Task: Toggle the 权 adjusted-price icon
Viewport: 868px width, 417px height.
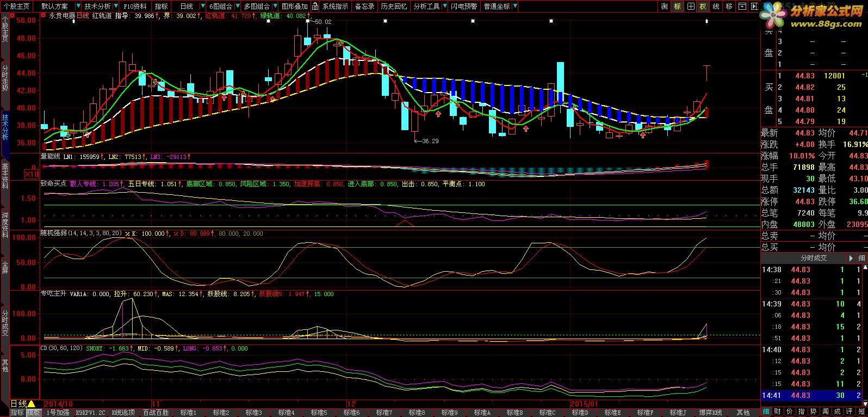Action: 703,7
